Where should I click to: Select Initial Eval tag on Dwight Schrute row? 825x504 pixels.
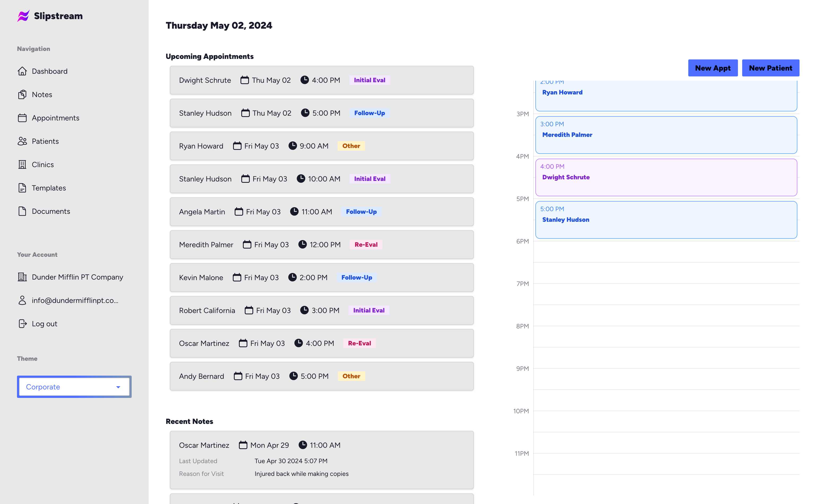click(x=369, y=80)
